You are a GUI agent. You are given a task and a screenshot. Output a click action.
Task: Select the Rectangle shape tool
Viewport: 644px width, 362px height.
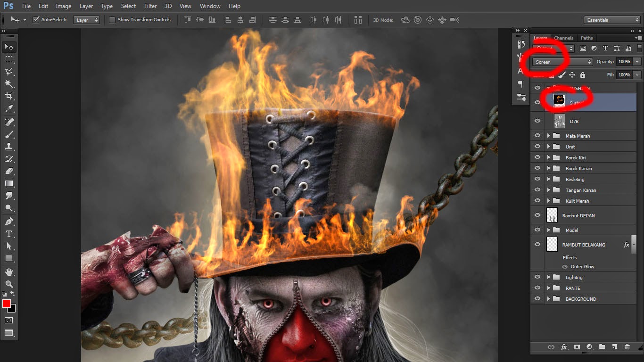pyautogui.click(x=9, y=258)
